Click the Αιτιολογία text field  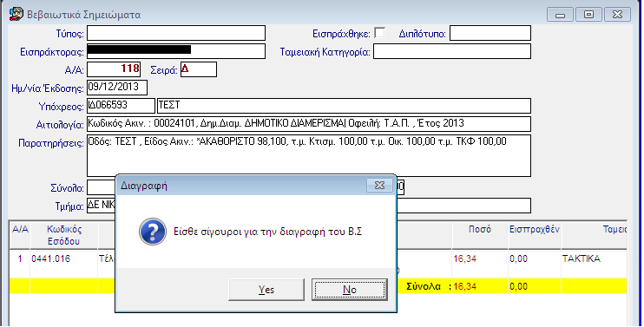pos(309,124)
